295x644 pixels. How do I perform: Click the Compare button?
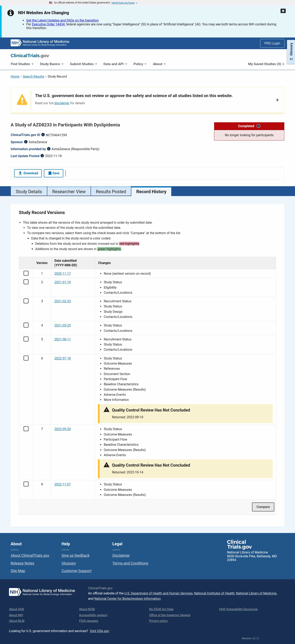pos(263,507)
